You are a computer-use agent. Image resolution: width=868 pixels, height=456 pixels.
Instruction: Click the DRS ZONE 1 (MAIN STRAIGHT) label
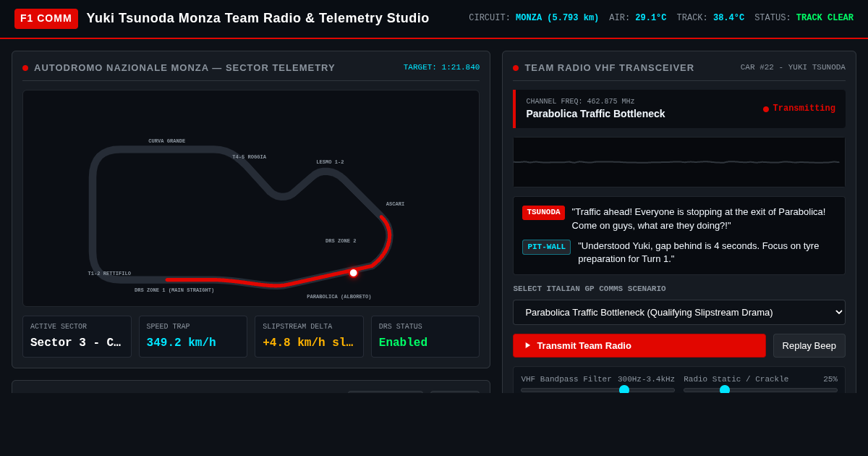174,290
